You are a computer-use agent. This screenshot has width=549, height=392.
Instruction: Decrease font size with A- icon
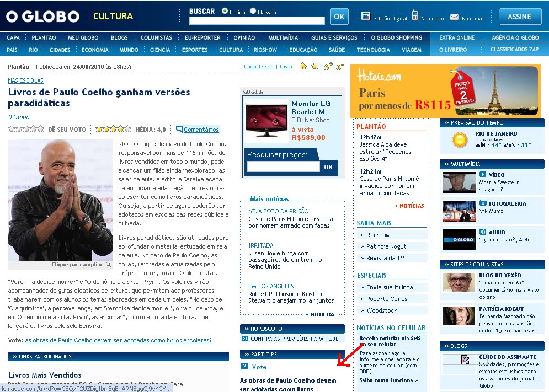340,67
